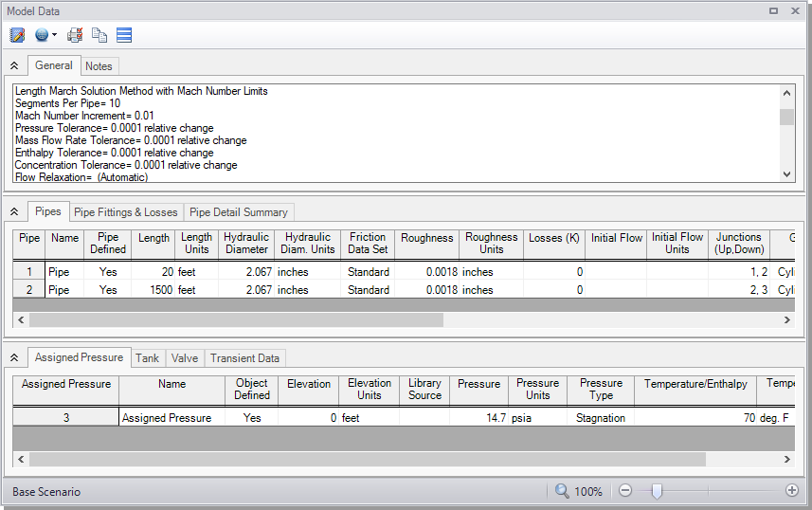Open the globe icon dropdown in toolbar
812x510 pixels.
click(x=54, y=35)
